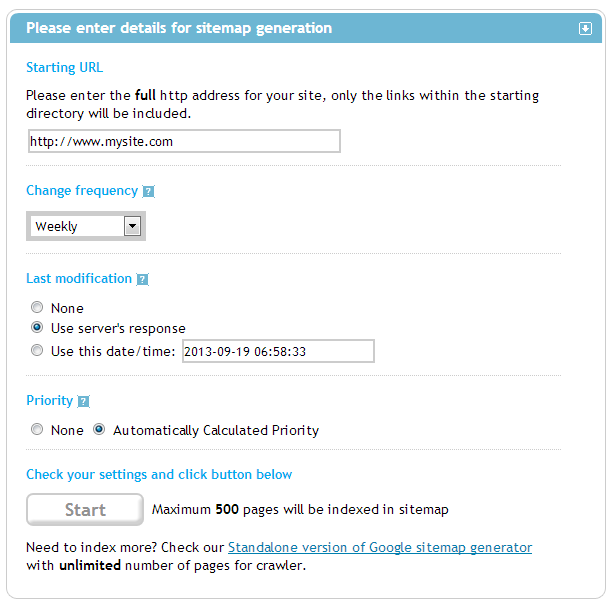Collapse the panel using header arrow icon
This screenshot has height=605, width=612.
pyautogui.click(x=585, y=28)
